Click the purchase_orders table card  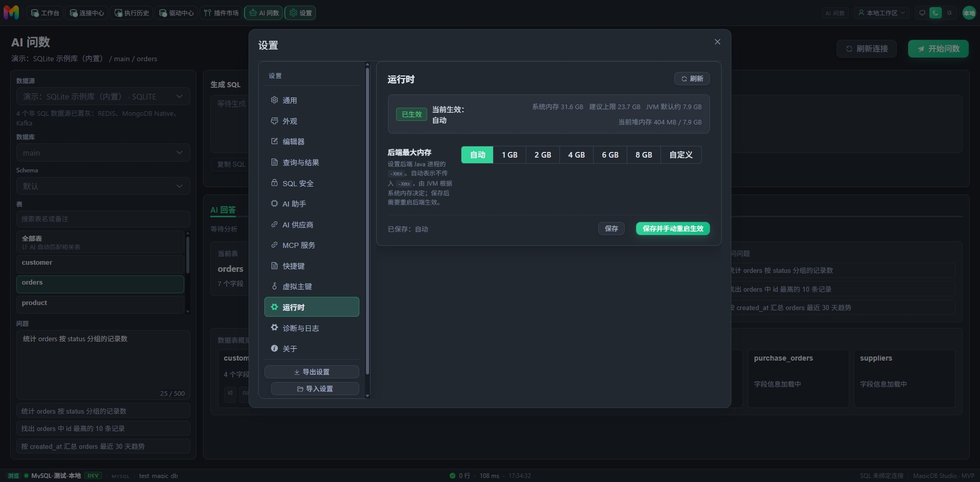[798, 378]
